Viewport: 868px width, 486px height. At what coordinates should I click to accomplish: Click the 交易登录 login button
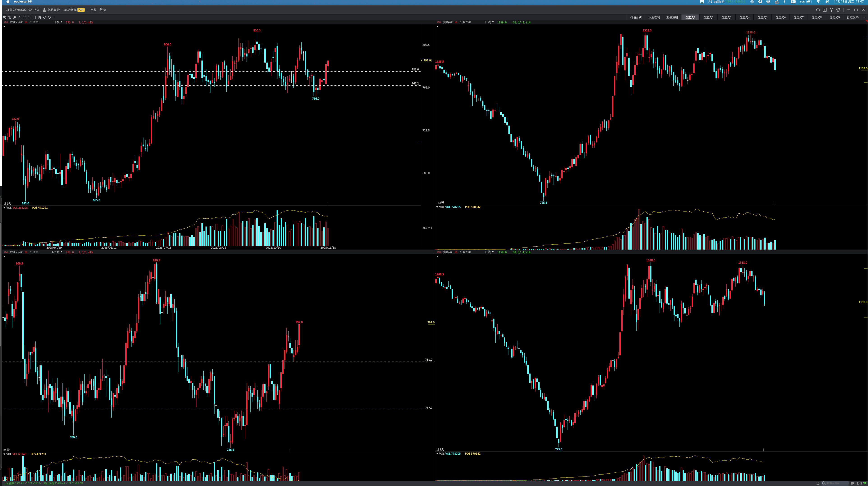point(52,10)
